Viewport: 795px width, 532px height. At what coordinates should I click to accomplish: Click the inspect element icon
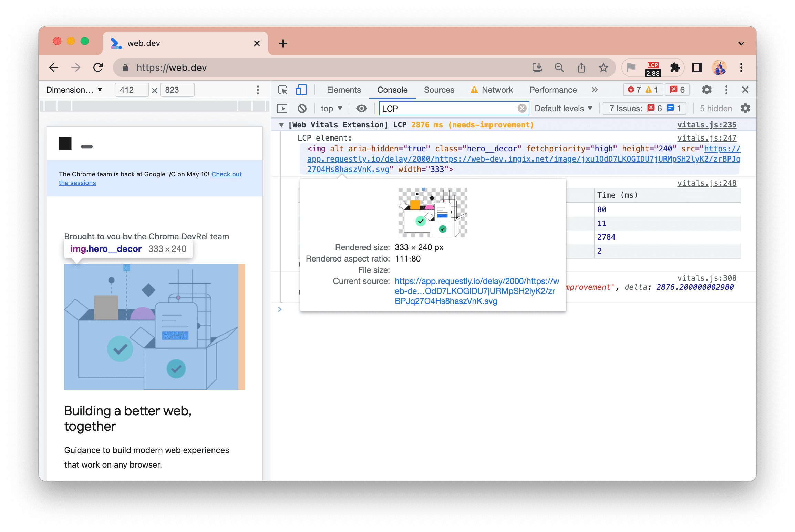(x=283, y=90)
